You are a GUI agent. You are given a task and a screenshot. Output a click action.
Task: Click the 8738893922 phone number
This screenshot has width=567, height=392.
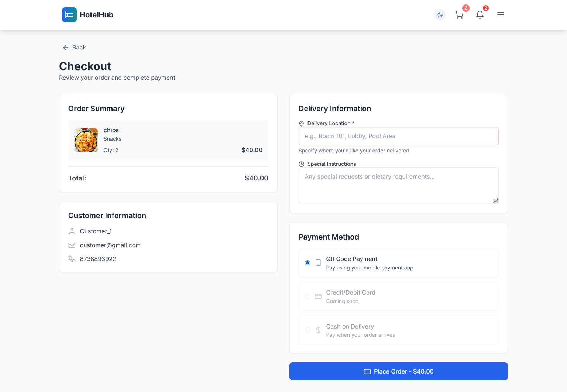98,259
